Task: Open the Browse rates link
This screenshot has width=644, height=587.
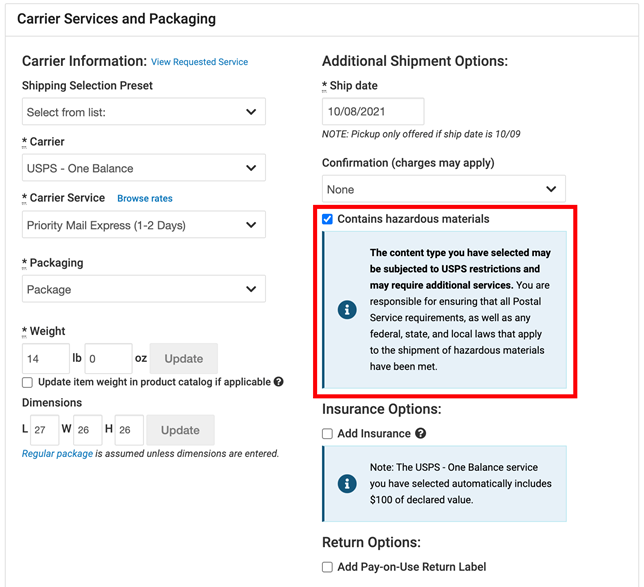Action: click(145, 199)
